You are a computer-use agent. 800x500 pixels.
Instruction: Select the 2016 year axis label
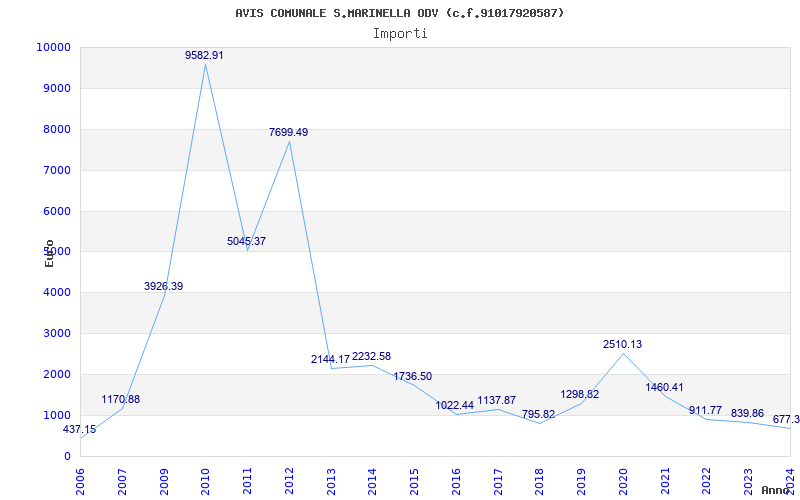(x=456, y=482)
